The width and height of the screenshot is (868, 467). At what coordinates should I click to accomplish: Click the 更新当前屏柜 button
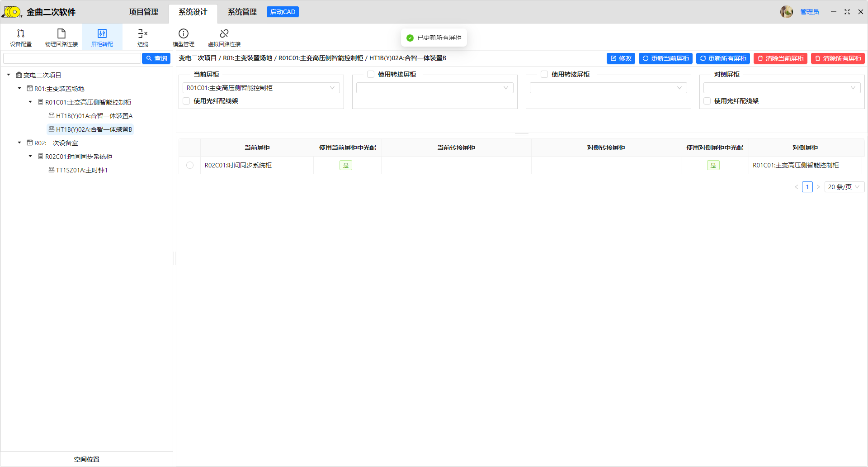point(665,58)
